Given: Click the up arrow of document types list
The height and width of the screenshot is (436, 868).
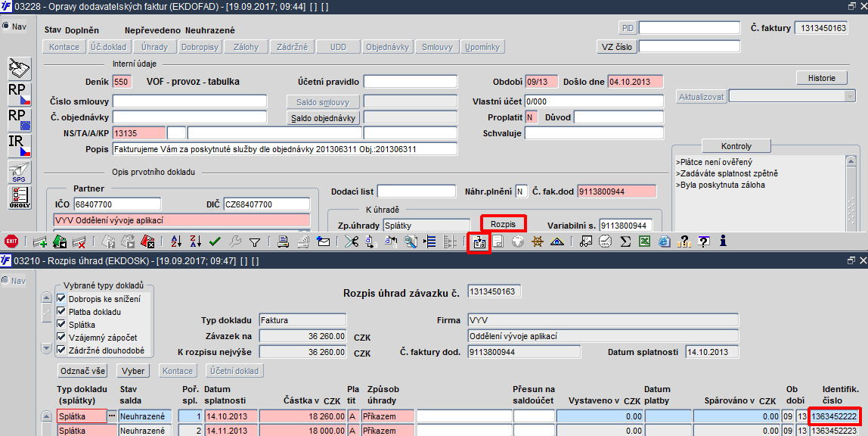Looking at the screenshot, I should (x=47, y=297).
